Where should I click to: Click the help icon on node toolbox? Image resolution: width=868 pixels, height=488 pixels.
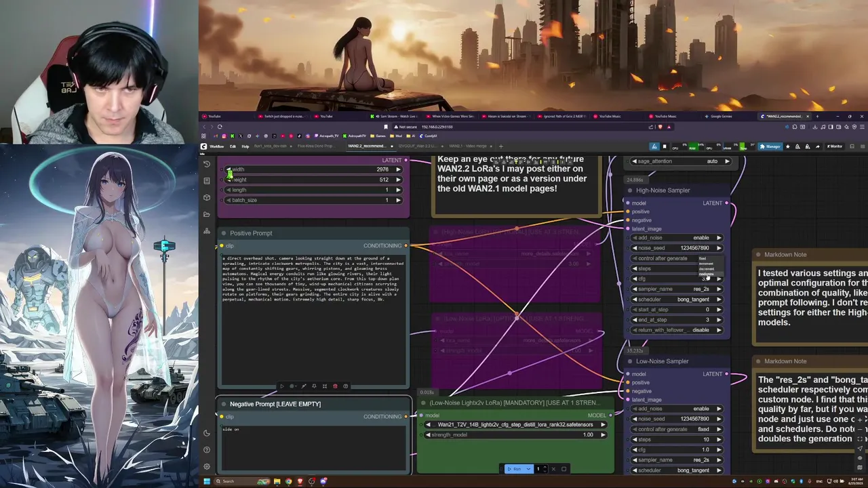(345, 386)
